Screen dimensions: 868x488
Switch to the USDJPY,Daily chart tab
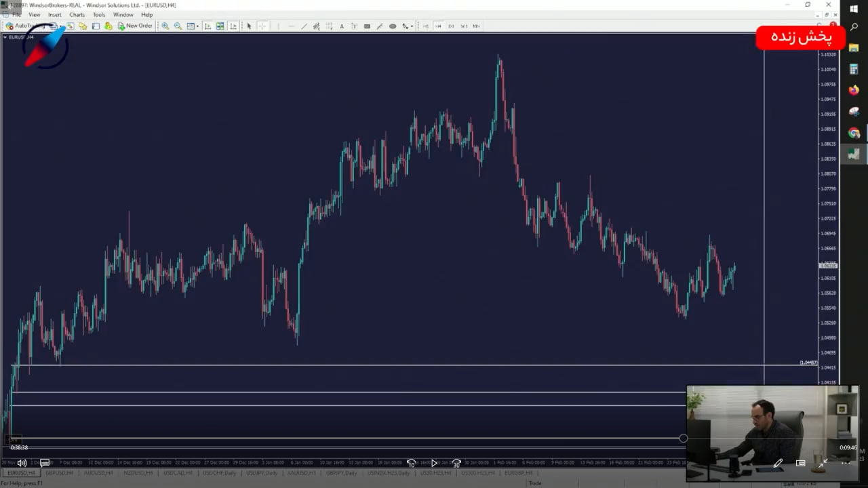tap(262, 473)
